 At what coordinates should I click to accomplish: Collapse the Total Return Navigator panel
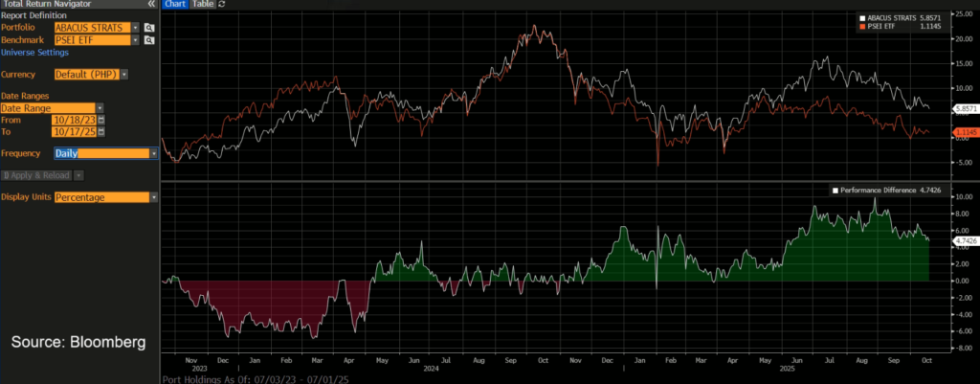pos(150,5)
